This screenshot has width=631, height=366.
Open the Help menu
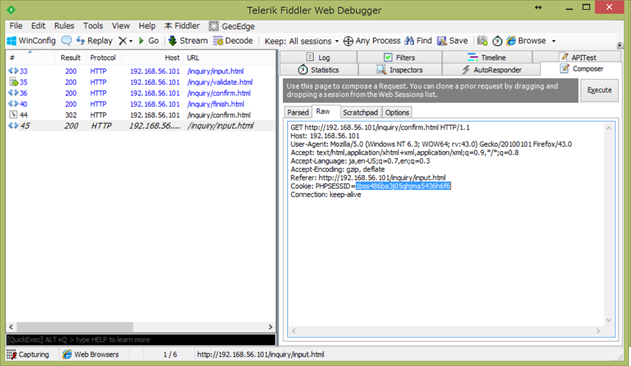[147, 26]
